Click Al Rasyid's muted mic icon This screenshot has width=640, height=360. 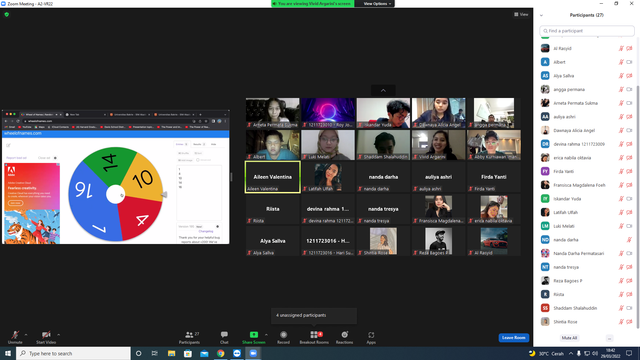pyautogui.click(x=621, y=48)
